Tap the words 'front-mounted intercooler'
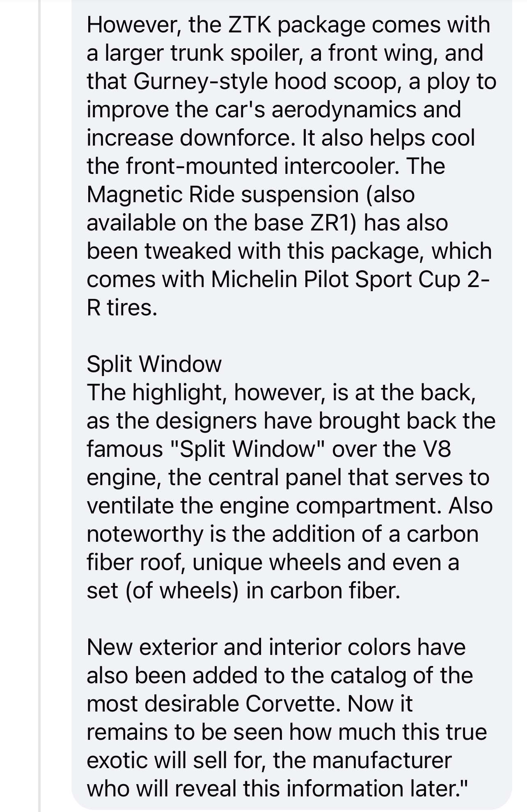This screenshot has width=527, height=812. pos(259,167)
